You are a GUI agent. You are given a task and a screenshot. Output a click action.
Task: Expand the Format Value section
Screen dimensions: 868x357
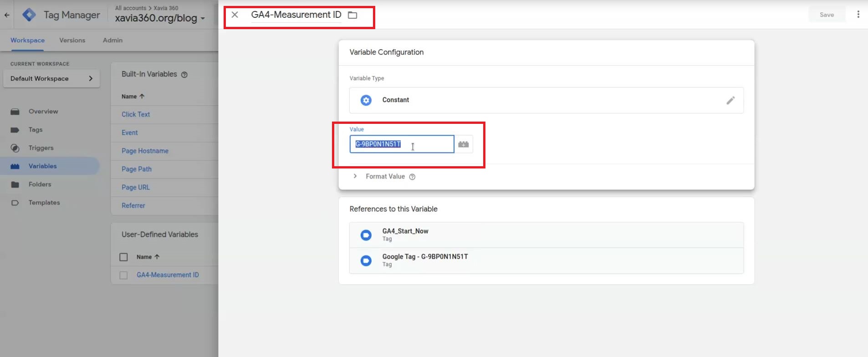coord(355,176)
